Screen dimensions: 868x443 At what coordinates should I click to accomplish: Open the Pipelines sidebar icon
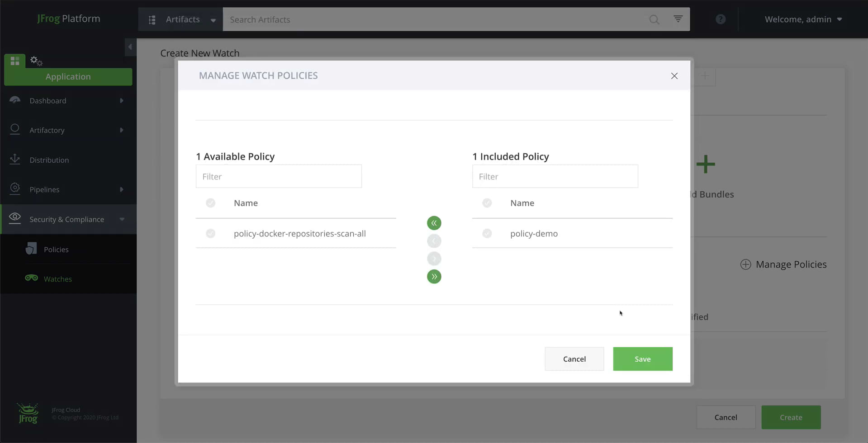(x=15, y=189)
